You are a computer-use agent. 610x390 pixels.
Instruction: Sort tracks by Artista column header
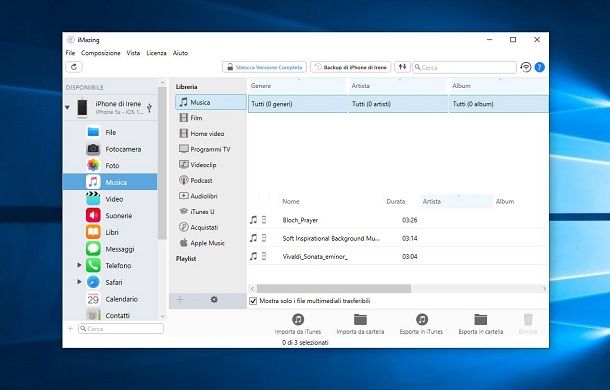(456, 201)
